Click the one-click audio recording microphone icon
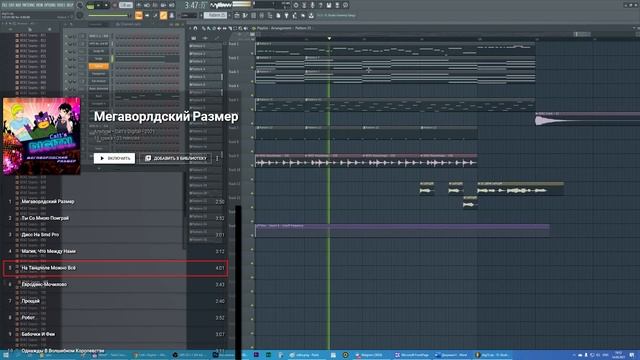The image size is (640, 360). [x=313, y=5]
